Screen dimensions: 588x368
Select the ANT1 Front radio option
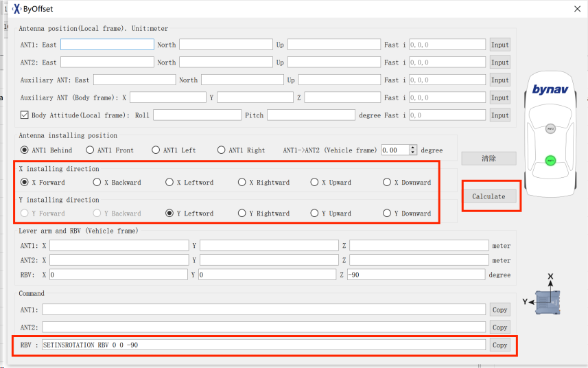pyautogui.click(x=90, y=150)
